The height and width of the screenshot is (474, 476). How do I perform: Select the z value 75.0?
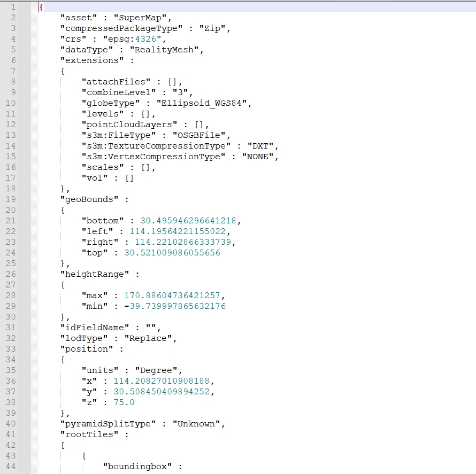(x=124, y=402)
